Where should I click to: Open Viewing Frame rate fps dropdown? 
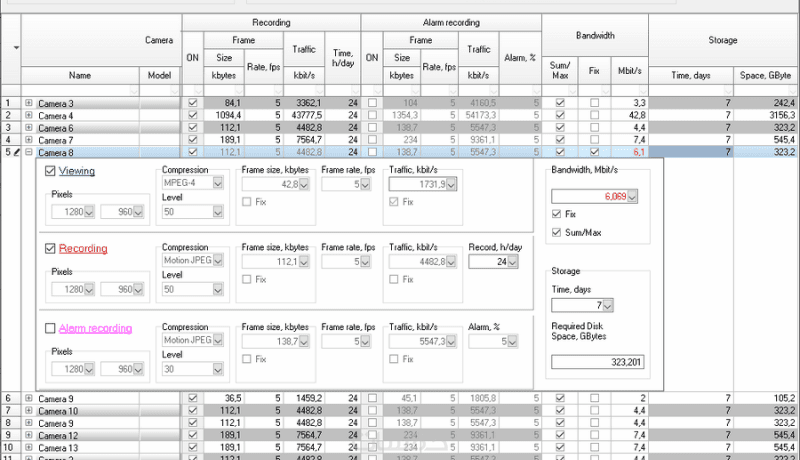[365, 185]
